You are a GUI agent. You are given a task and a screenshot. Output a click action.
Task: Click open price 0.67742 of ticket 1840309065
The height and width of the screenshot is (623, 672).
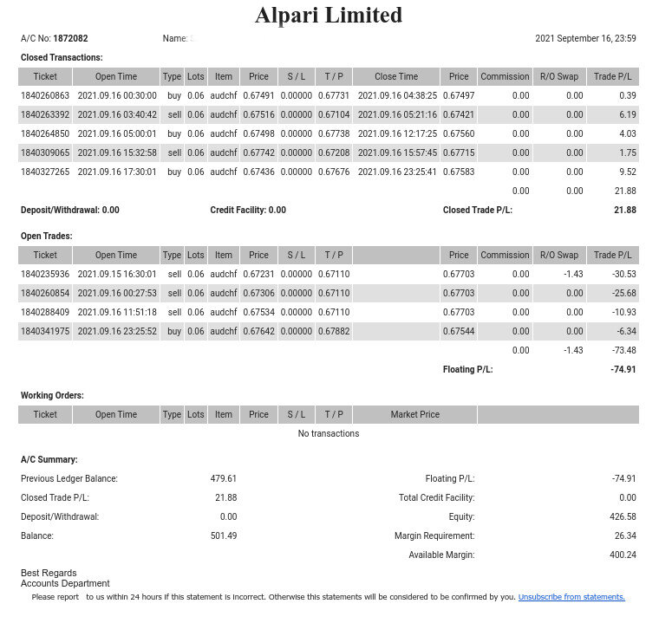point(259,153)
